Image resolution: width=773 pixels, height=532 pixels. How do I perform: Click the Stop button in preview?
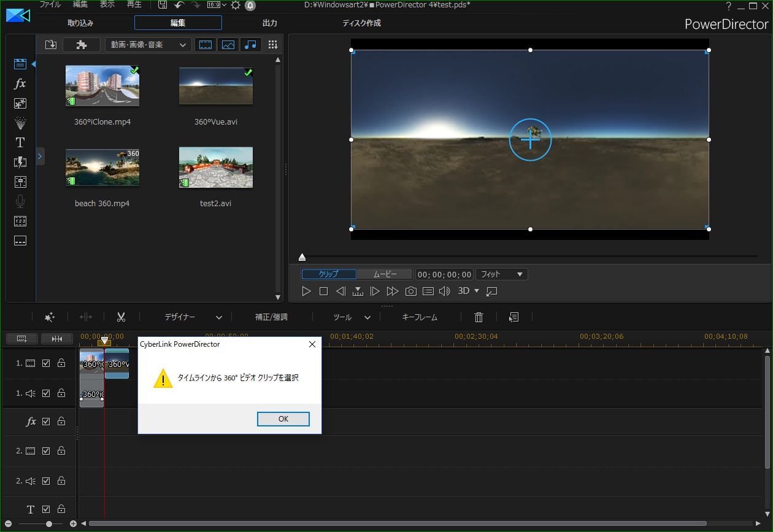[x=323, y=291]
